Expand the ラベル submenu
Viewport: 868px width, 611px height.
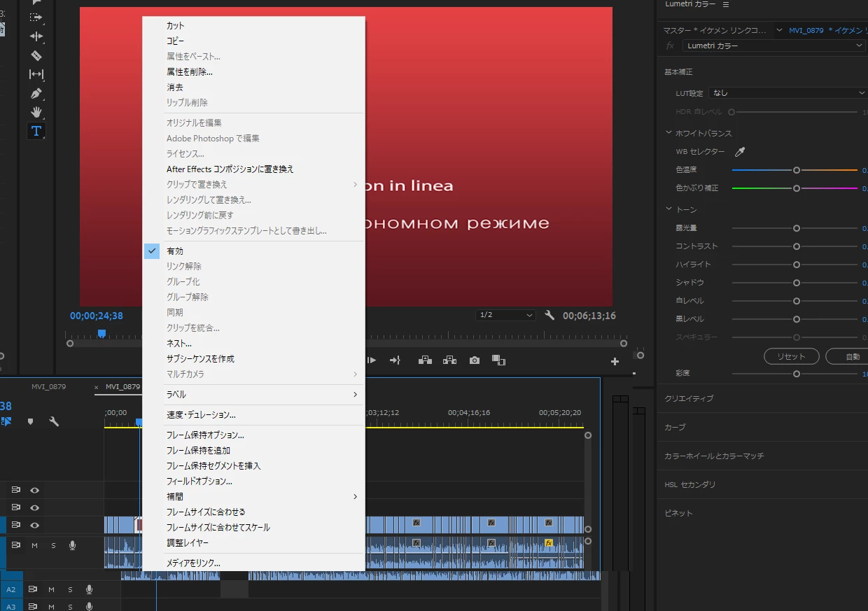pyautogui.click(x=253, y=395)
